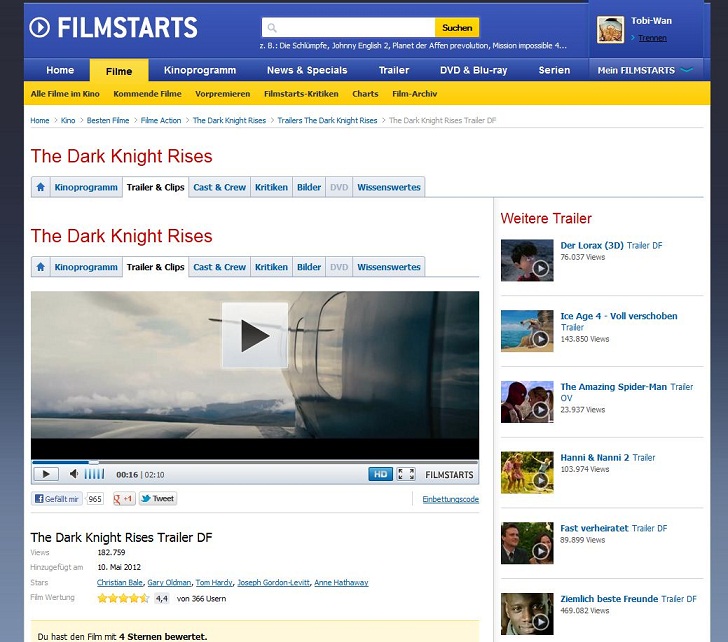Image resolution: width=728 pixels, height=642 pixels.
Task: Select the Filme main menu tab
Action: pyautogui.click(x=119, y=71)
